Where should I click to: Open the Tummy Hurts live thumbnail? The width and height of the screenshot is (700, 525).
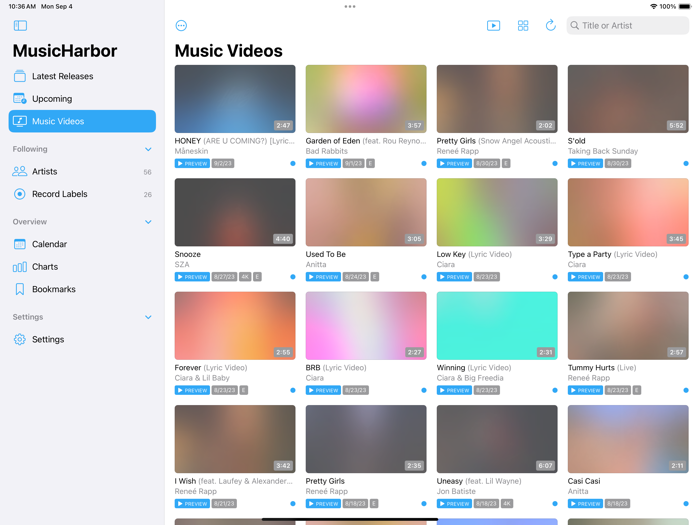tap(628, 325)
